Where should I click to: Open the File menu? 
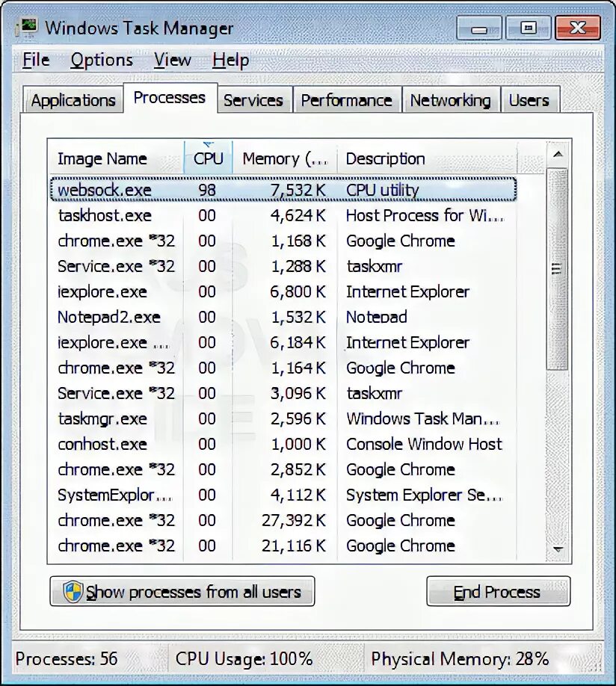click(36, 60)
